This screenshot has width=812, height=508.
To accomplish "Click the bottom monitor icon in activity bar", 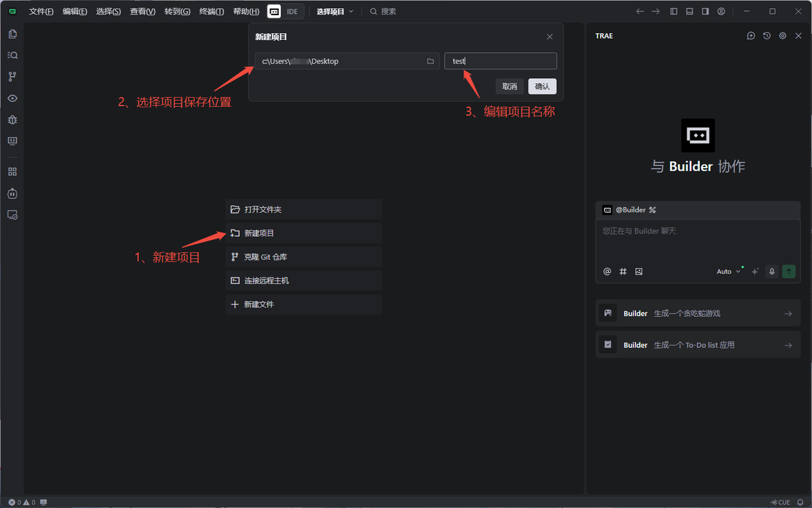I will point(12,215).
